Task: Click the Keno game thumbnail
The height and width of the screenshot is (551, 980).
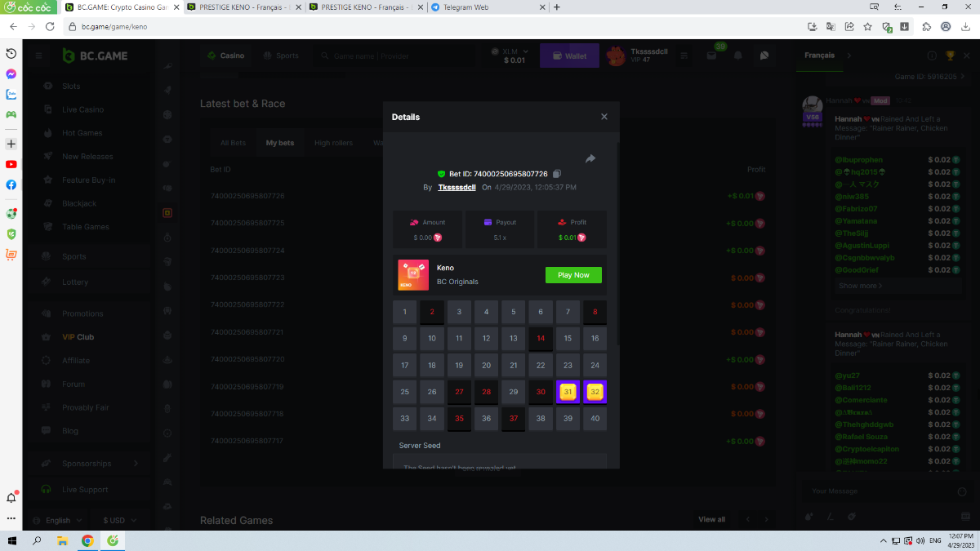Action: coord(413,275)
